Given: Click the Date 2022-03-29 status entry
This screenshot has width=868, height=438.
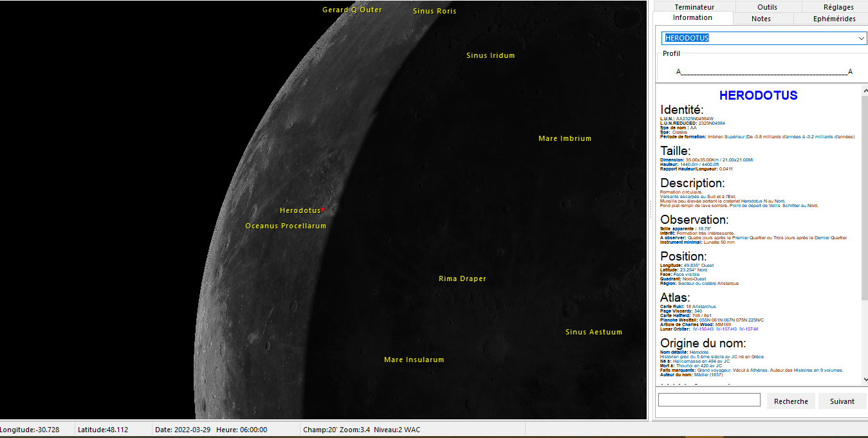Looking at the screenshot, I should (x=182, y=430).
